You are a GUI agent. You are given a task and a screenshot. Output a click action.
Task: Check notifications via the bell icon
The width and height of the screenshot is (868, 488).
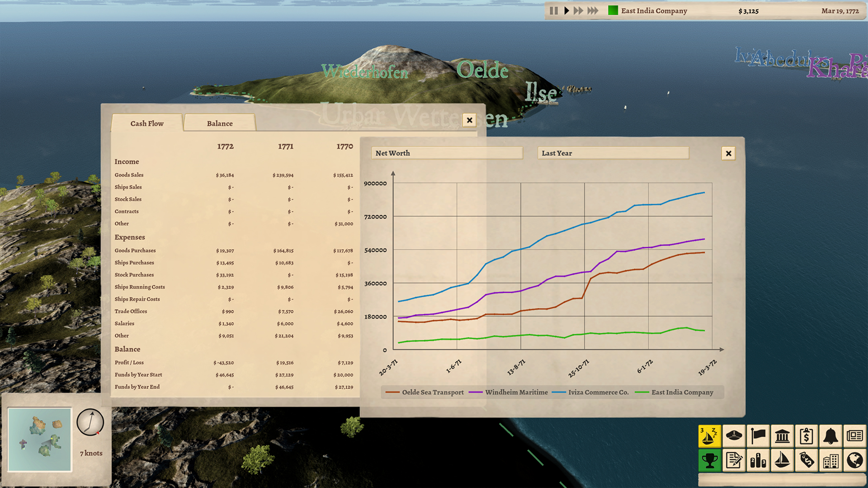coord(831,436)
